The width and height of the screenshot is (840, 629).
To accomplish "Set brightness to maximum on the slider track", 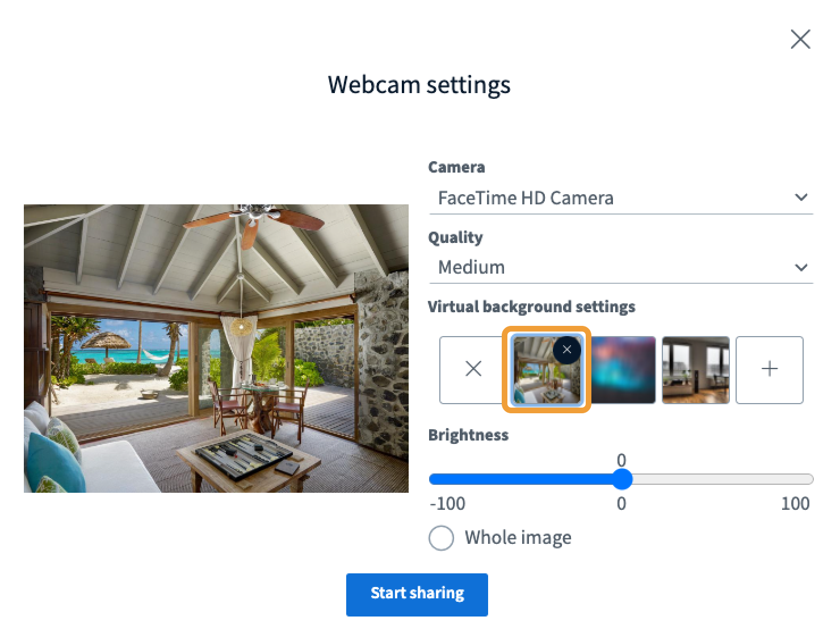I will 810,479.
